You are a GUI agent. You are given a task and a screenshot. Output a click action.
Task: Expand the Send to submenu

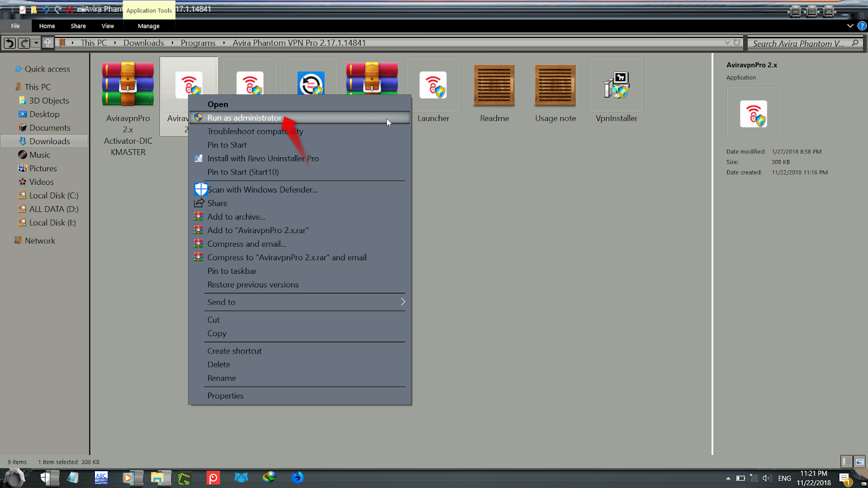pyautogui.click(x=403, y=302)
